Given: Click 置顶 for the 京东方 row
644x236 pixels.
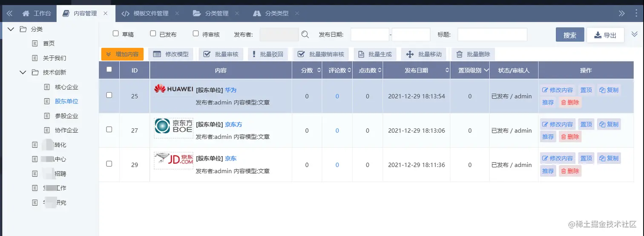Looking at the screenshot, I should (586, 124).
